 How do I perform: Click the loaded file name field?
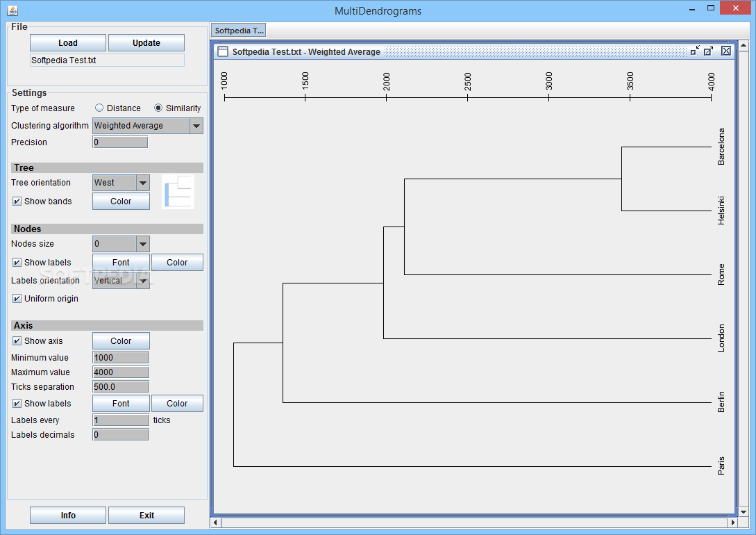tap(107, 60)
